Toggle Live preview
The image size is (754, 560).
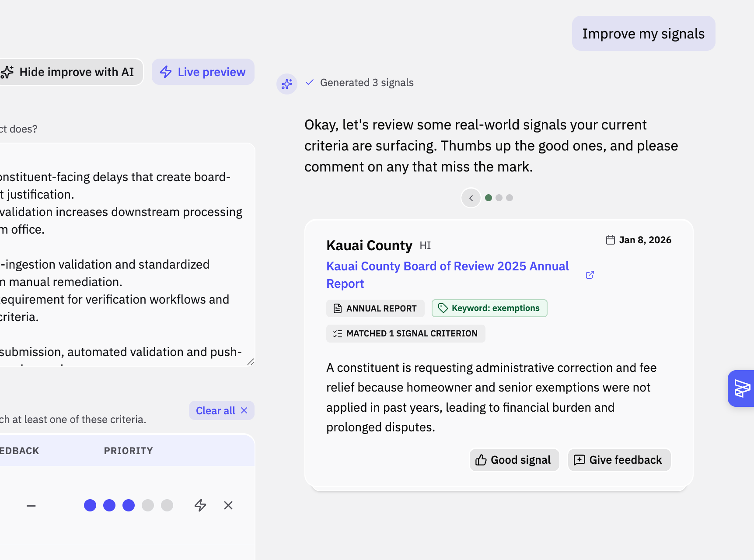pyautogui.click(x=203, y=72)
